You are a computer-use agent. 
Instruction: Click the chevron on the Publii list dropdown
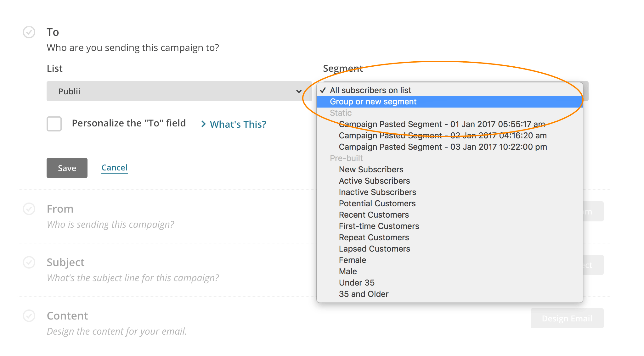tap(298, 92)
